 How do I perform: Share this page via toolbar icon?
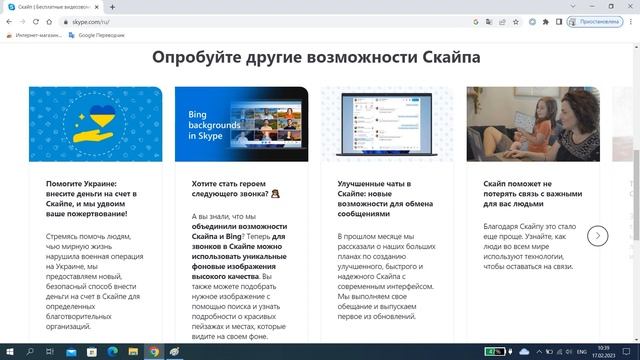[502, 22]
